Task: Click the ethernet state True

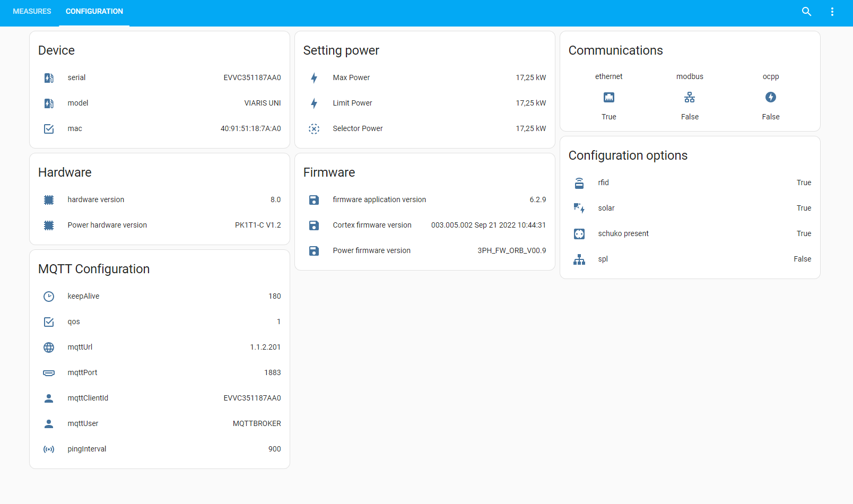Action: (x=609, y=117)
